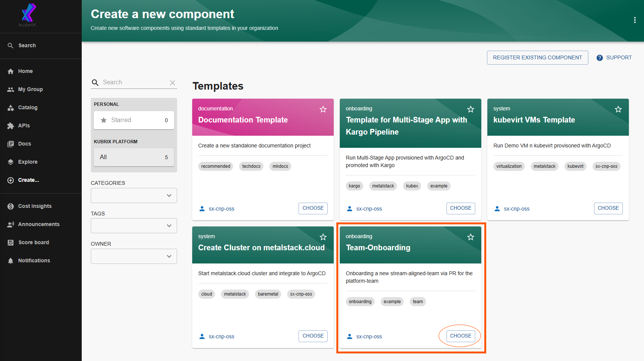Click the Notifications bell icon

pos(11,261)
